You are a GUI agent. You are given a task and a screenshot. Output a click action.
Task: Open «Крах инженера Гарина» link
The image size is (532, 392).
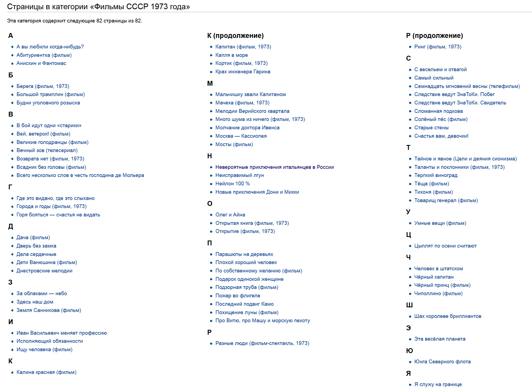[243, 72]
